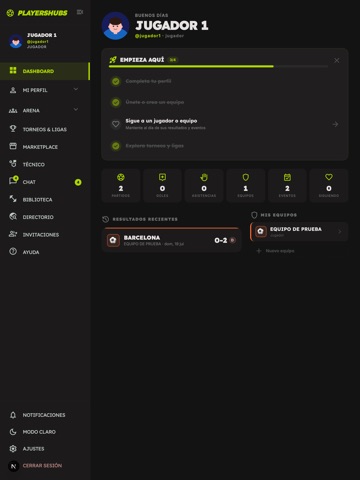Click the Jugador 1 header avatar
The width and height of the screenshot is (360, 480).
coord(116,26)
